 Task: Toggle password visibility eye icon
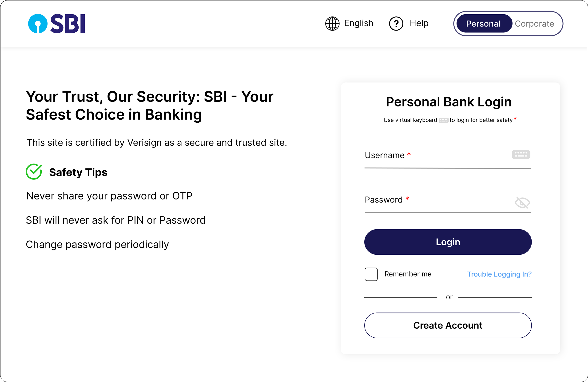[x=522, y=203]
